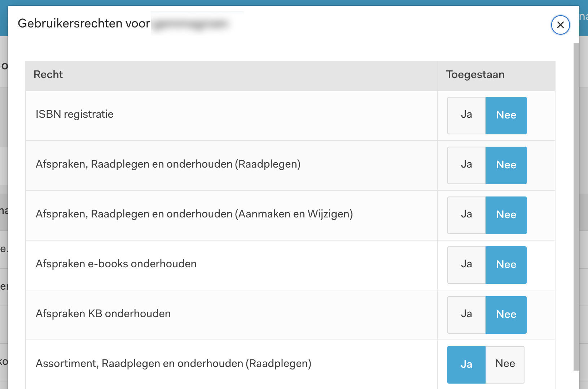
Task: Close the Gebruikersrechten dialog
Action: coord(560,25)
